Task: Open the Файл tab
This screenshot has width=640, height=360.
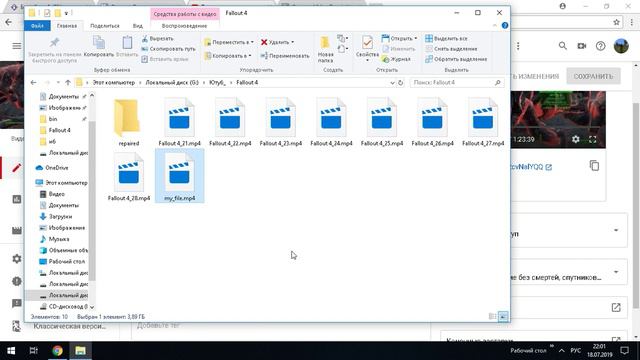Action: 37,25
